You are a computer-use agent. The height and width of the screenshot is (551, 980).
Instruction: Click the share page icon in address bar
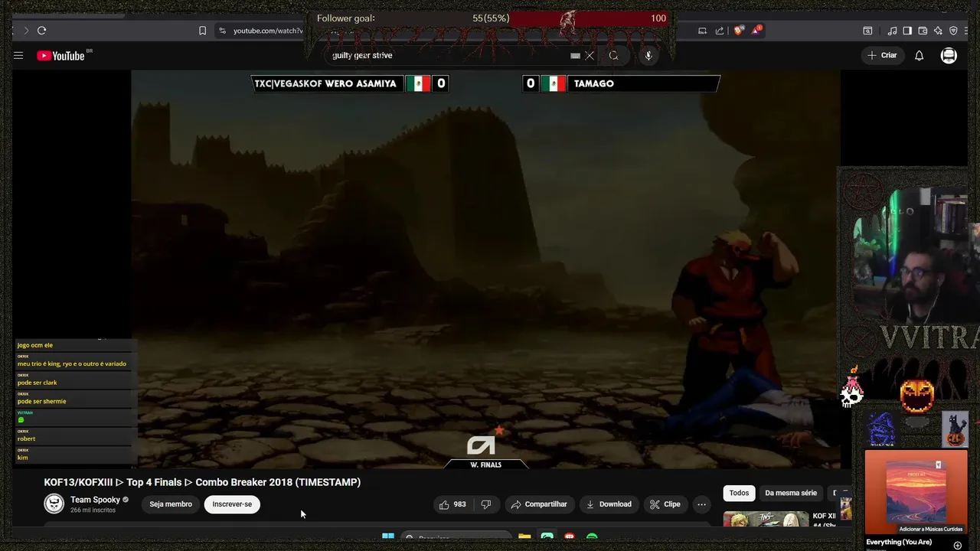(x=720, y=31)
